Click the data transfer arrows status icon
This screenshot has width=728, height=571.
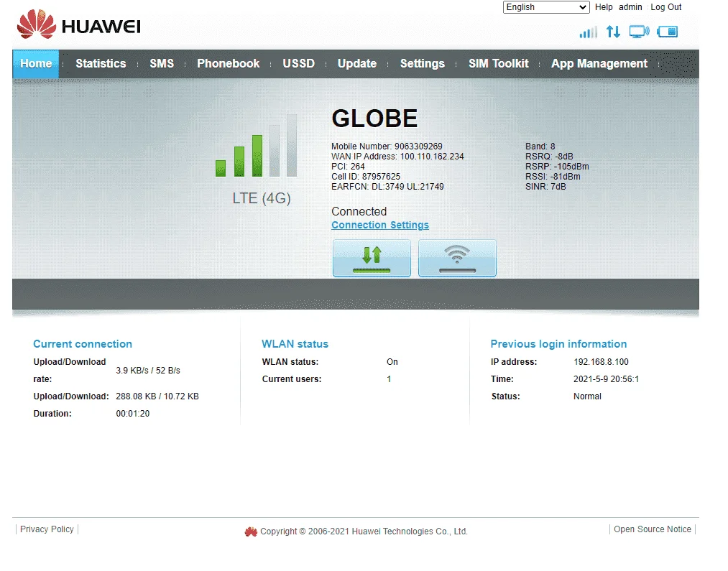613,32
